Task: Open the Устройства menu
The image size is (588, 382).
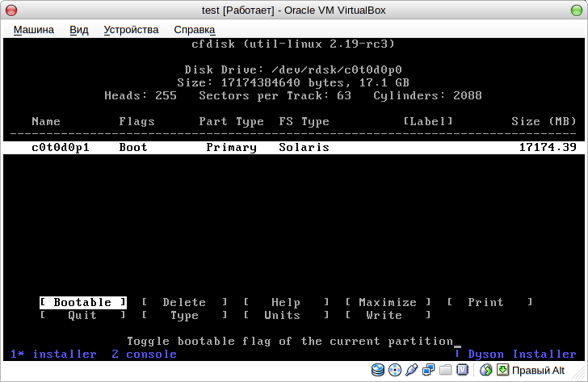Action: click(131, 30)
